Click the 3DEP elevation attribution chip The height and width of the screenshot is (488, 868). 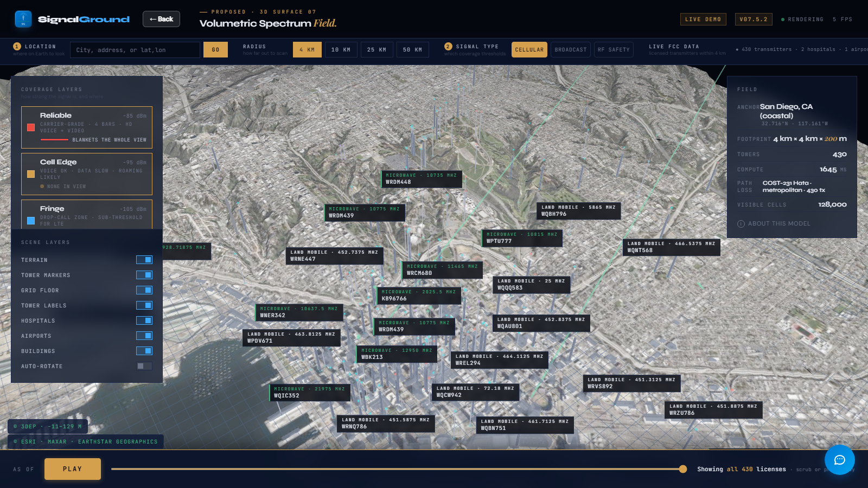[x=48, y=426]
